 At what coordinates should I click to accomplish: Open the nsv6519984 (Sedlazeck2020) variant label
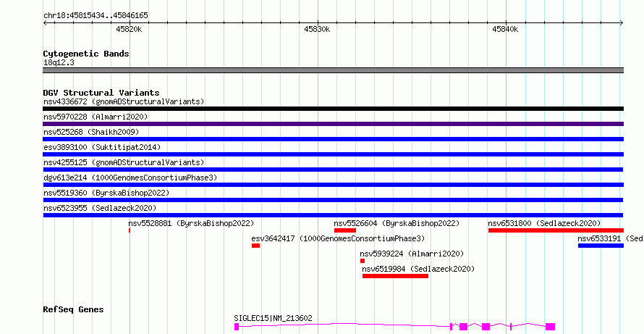point(418,269)
